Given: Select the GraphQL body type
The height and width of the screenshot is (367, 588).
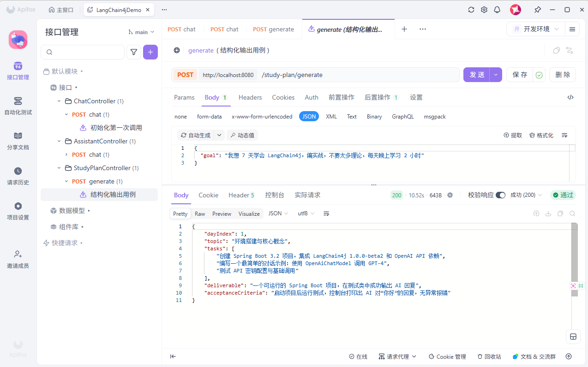Looking at the screenshot, I should click(403, 117).
